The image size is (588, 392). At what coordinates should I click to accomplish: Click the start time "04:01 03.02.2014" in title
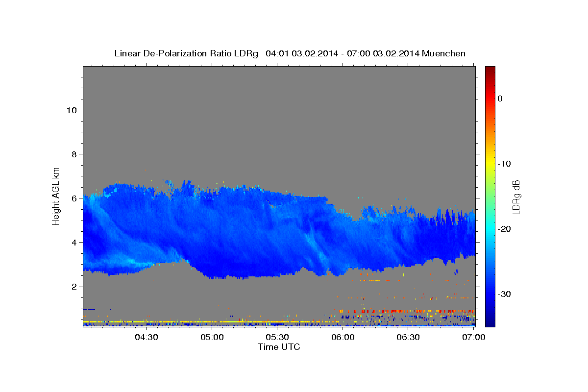coord(301,53)
